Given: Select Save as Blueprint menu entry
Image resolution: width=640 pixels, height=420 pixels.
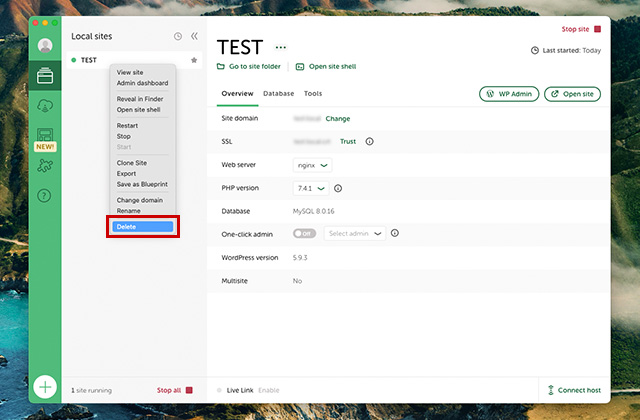Looking at the screenshot, I should click(142, 184).
